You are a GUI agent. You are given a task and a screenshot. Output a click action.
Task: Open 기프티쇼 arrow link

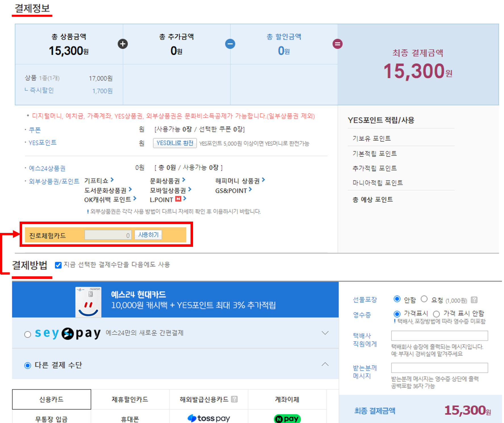(x=112, y=180)
